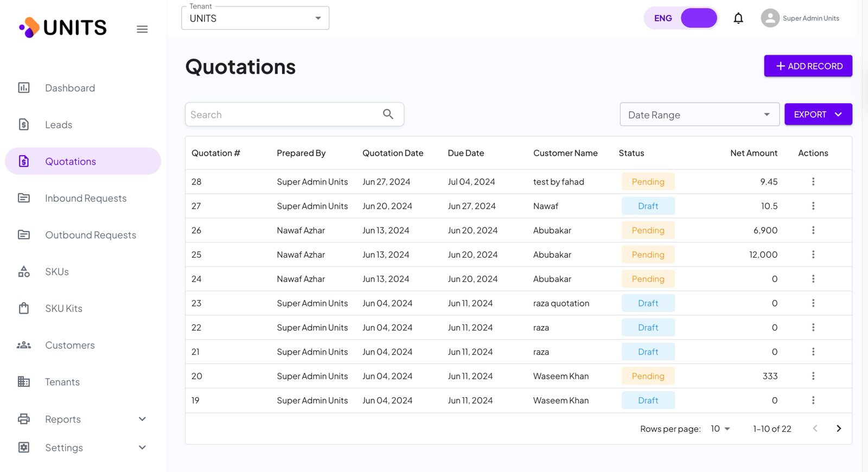Click the Tenants building icon
The height and width of the screenshot is (472, 868).
pos(24,382)
